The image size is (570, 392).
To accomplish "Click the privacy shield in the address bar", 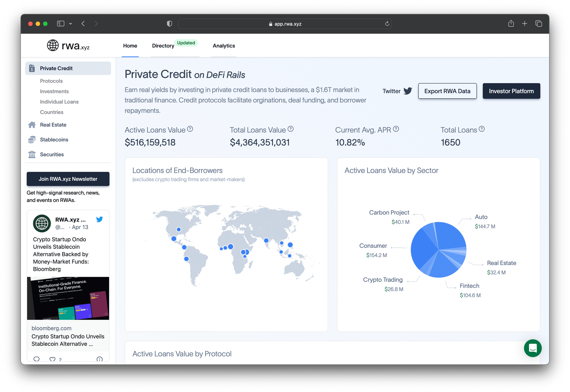I will click(x=169, y=24).
